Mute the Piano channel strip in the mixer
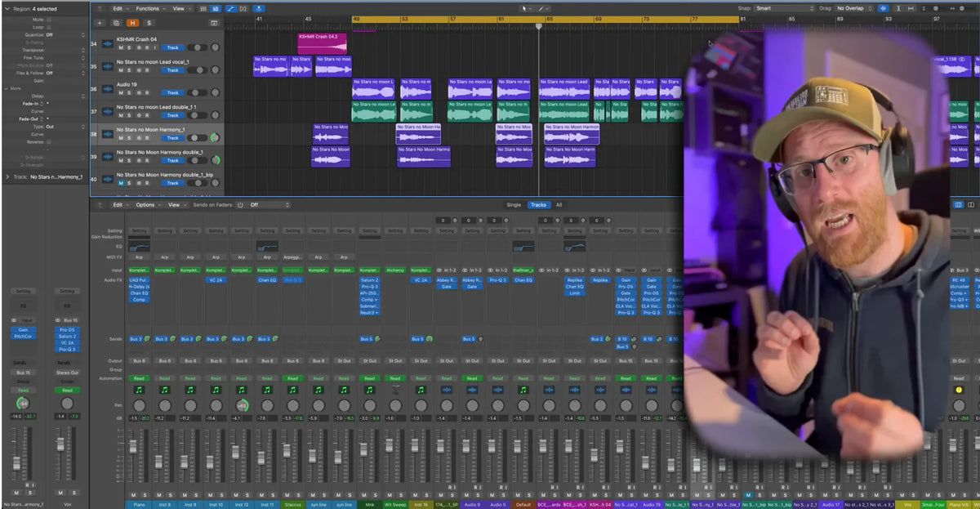The height and width of the screenshot is (509, 980). pos(133,495)
